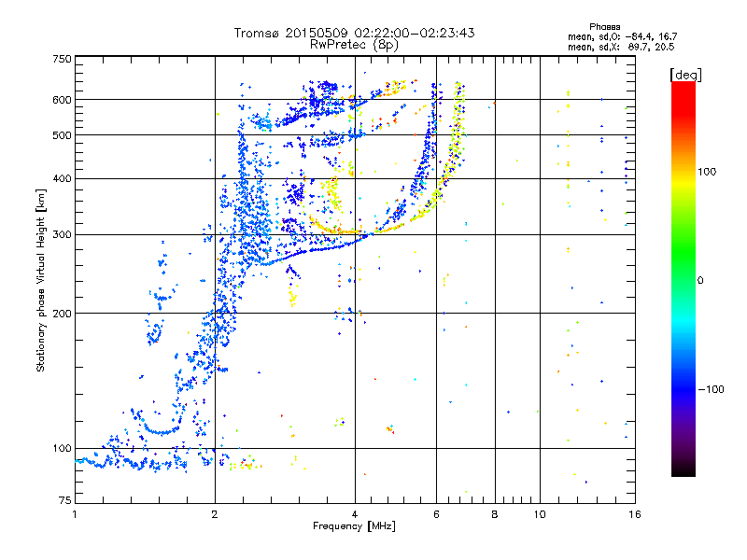Click the plot title 'Tromsø 20150509 02:22:00-02:23:43'

(x=355, y=33)
